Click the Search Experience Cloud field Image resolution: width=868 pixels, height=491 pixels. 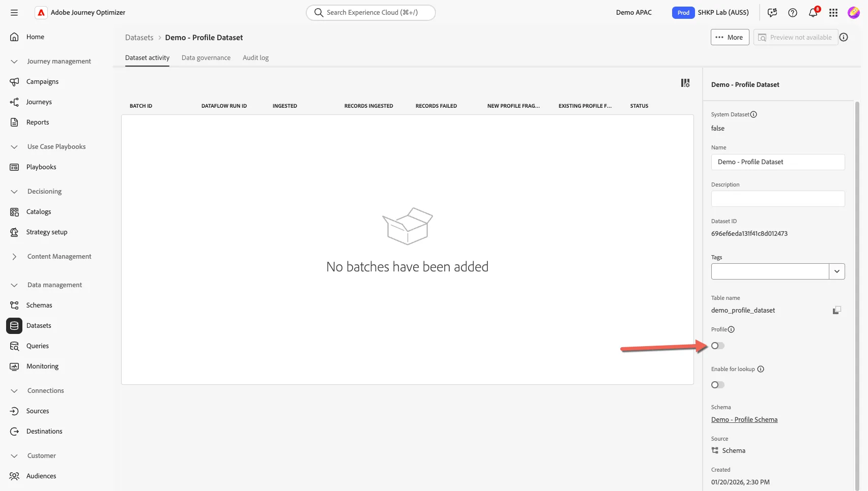click(x=371, y=13)
